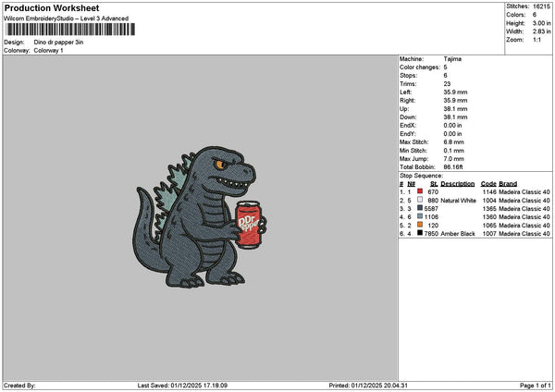
Task: Click 'Wilcom EmbroideryStudio – Level 3 Advanced' text
Action: pos(67,18)
